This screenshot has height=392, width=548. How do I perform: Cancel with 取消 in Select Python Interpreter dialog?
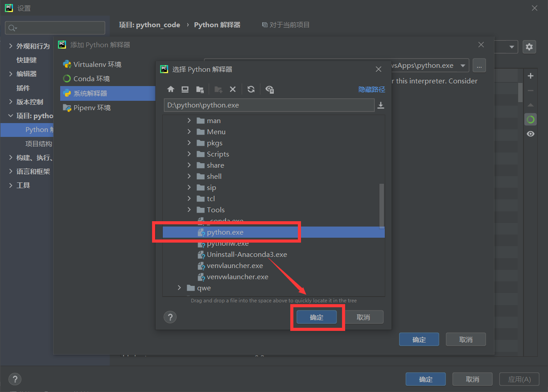click(x=363, y=317)
